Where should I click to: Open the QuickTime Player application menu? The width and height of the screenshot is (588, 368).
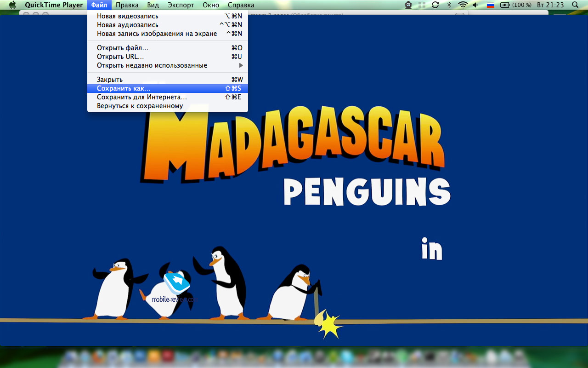[x=54, y=5]
